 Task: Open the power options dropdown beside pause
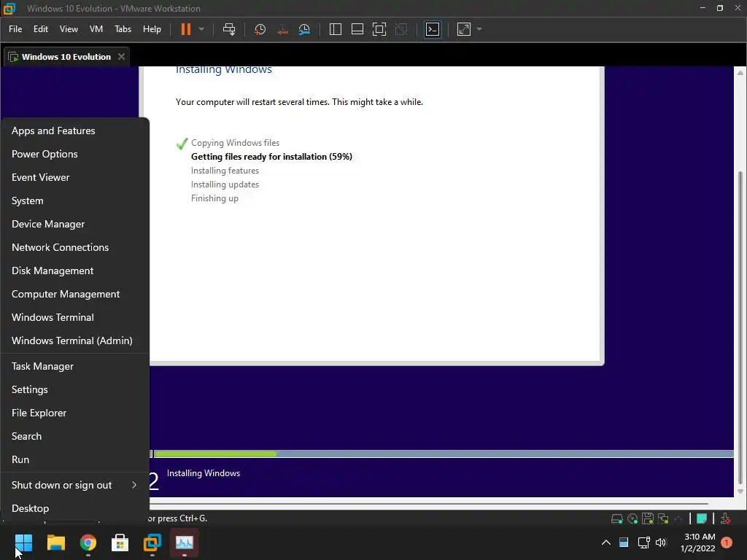(201, 29)
